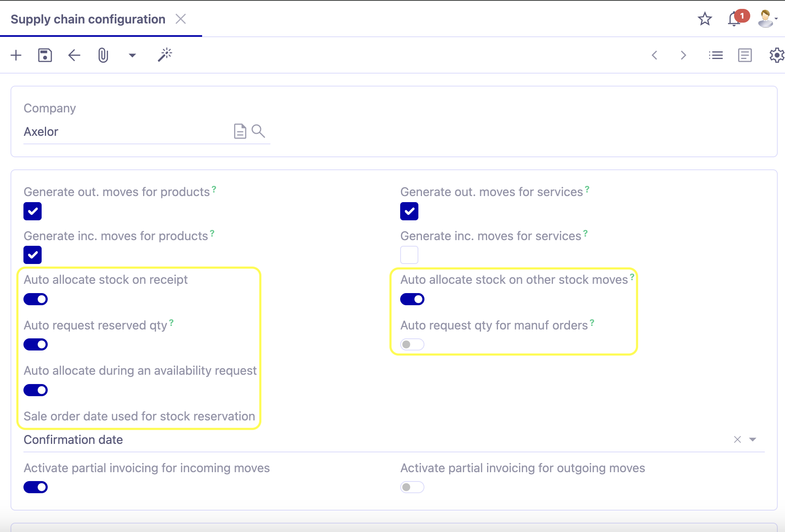
Task: Open the audit log panel icon
Action: [x=745, y=55]
